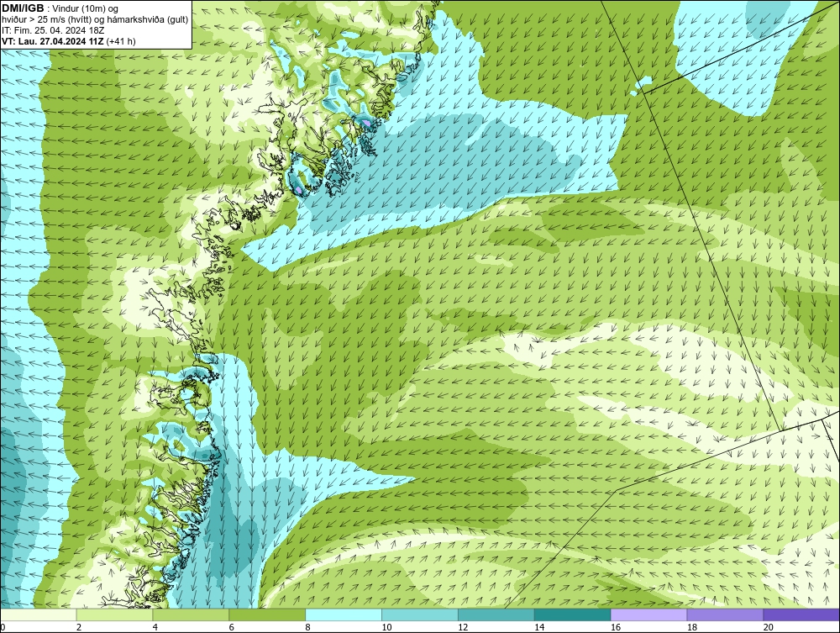Viewport: 840px width, 633px height.
Task: Click the legend scale label '12'
Action: point(463,627)
